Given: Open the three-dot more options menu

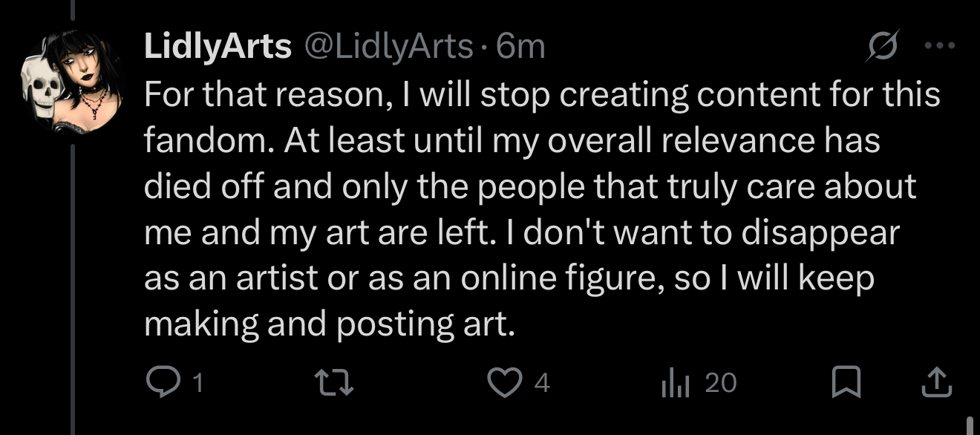Looking at the screenshot, I should click(x=941, y=46).
